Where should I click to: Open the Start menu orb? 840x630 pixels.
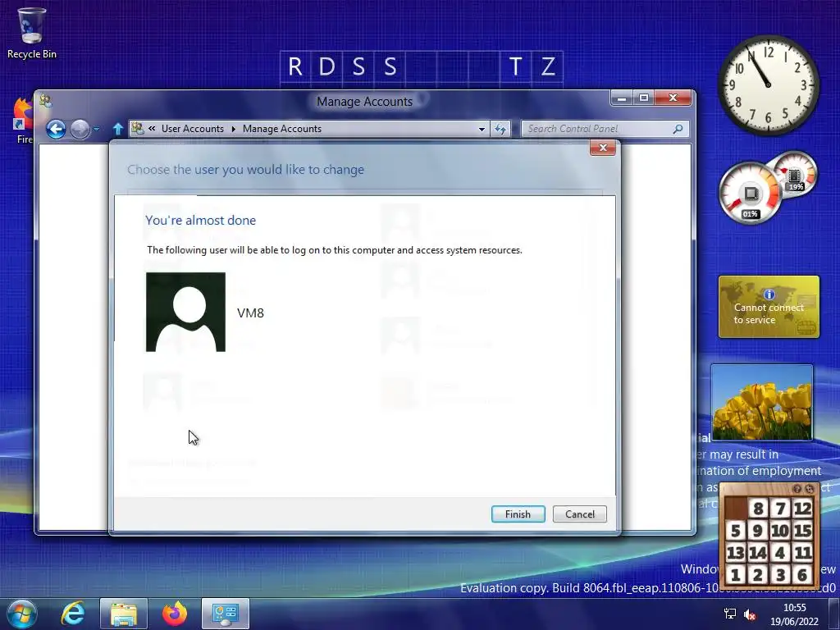(x=22, y=614)
